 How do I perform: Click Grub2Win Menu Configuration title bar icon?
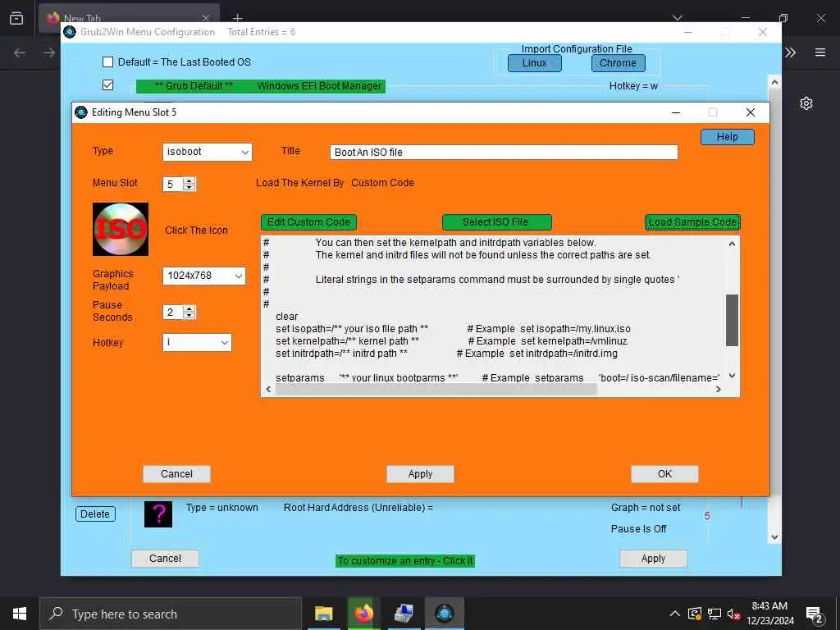point(70,32)
